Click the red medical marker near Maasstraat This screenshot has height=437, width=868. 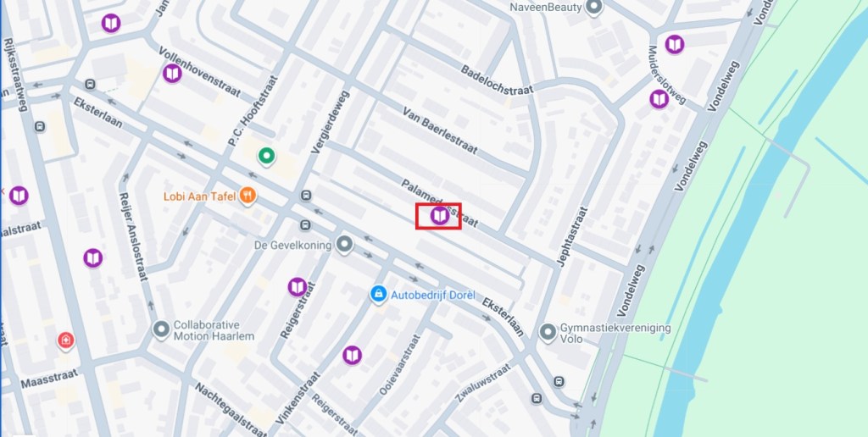tap(66, 340)
